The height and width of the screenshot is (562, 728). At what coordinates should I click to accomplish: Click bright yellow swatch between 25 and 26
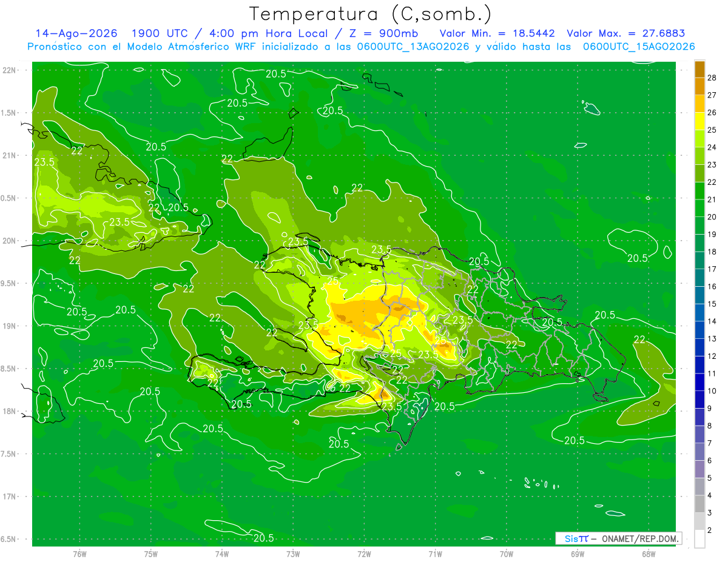pos(700,121)
